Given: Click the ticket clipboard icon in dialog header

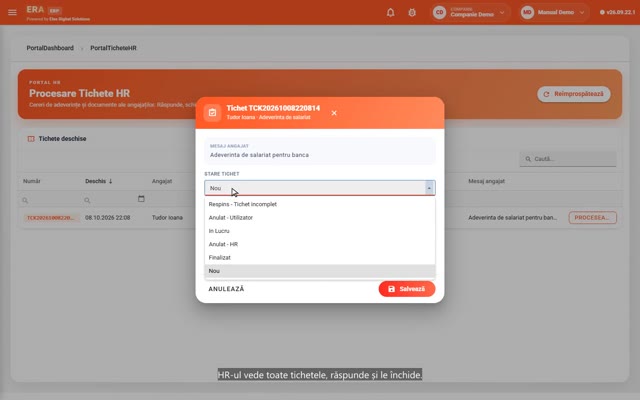Looking at the screenshot, I should pyautogui.click(x=213, y=113).
